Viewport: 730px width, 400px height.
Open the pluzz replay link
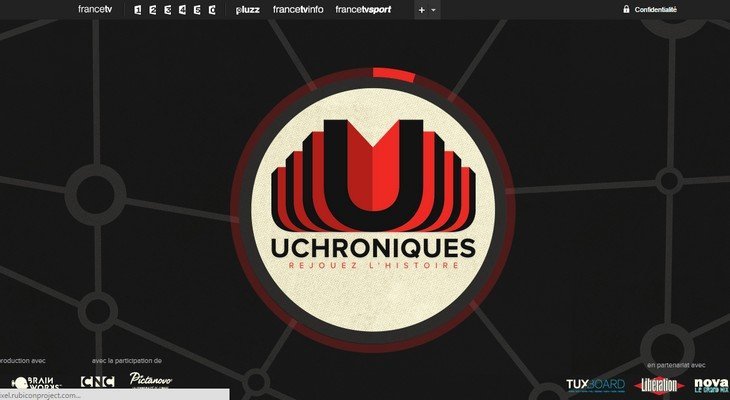click(248, 10)
